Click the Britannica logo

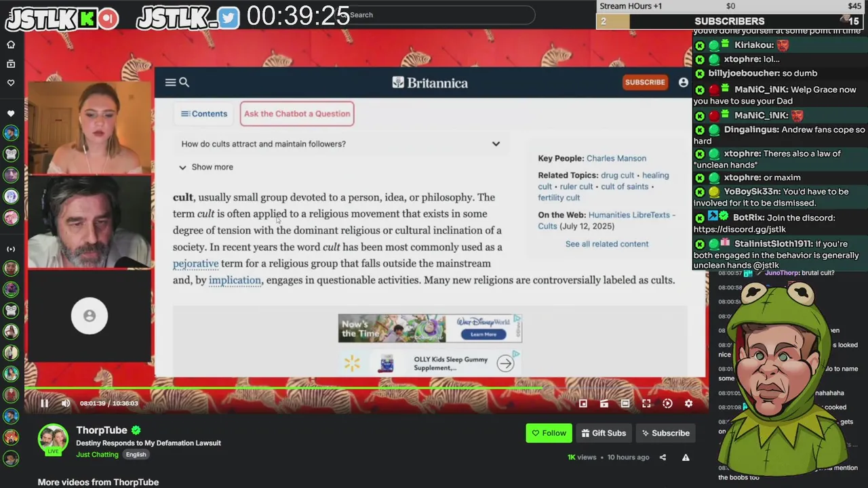(430, 83)
